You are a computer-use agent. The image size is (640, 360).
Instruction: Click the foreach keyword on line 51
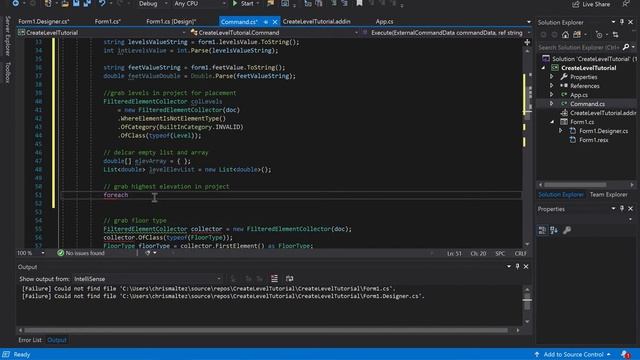click(116, 195)
